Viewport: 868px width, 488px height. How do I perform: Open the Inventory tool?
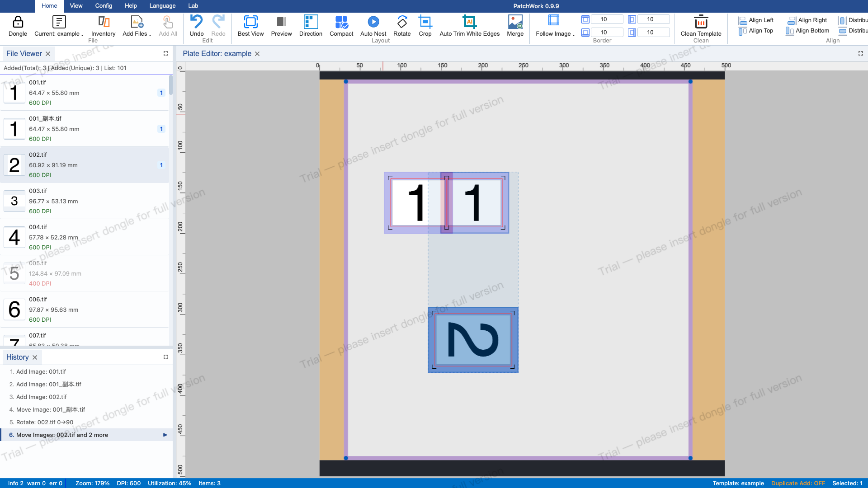click(x=103, y=26)
